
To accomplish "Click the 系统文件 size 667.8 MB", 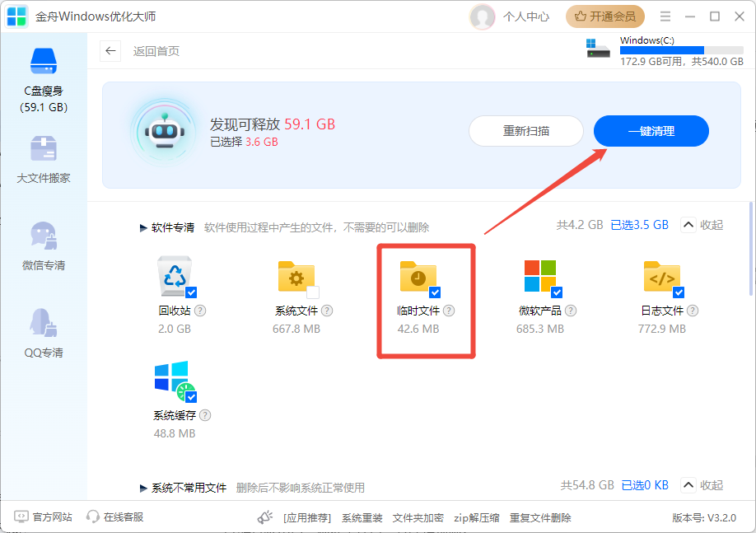I will coord(296,329).
